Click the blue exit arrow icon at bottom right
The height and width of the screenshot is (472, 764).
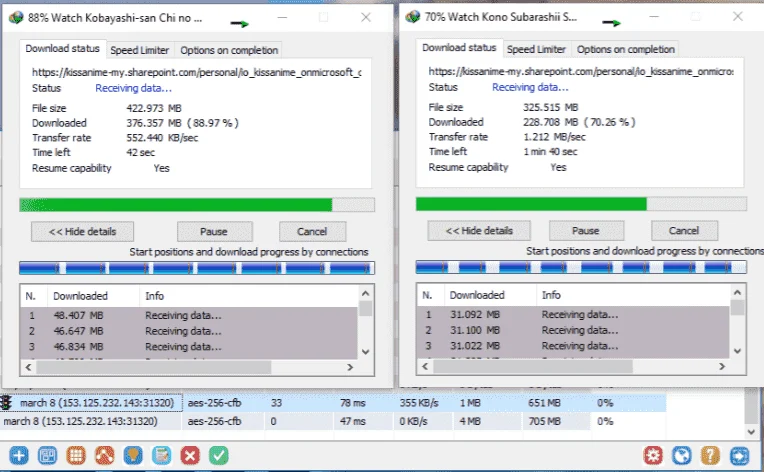pyautogui.click(x=739, y=456)
